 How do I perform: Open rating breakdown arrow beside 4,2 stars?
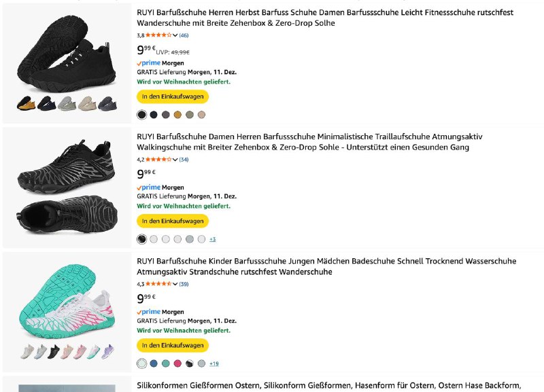175,160
